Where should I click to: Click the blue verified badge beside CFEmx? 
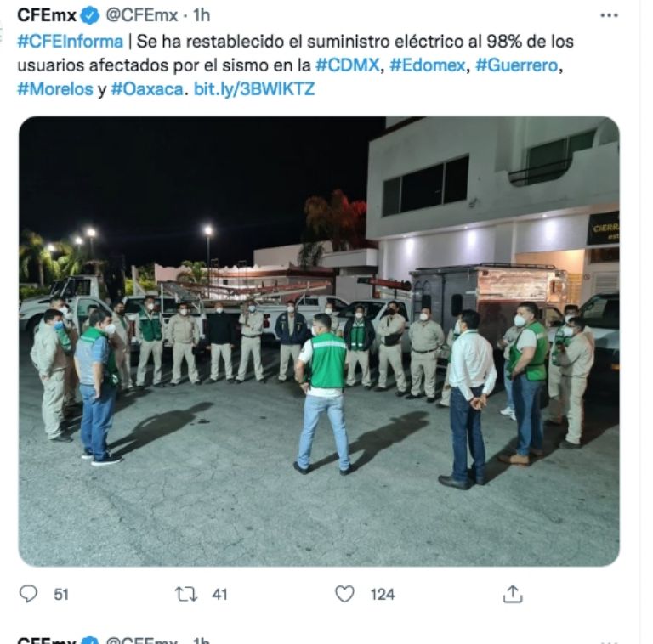pyautogui.click(x=90, y=16)
